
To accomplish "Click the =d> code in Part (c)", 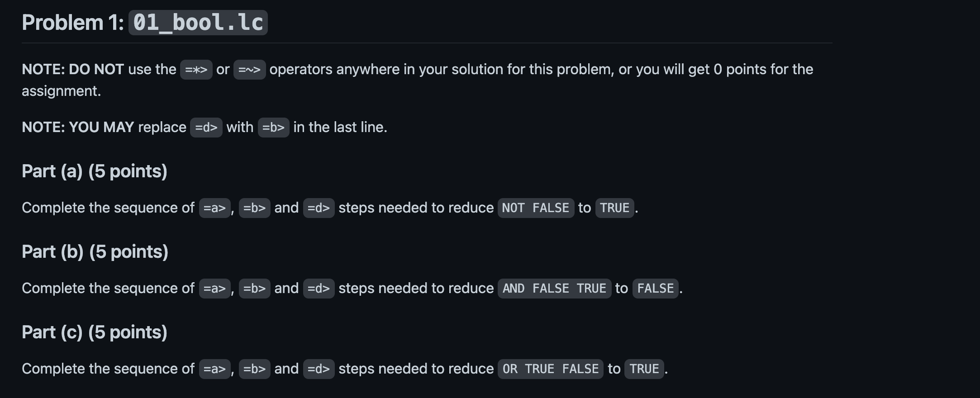I will coord(319,369).
